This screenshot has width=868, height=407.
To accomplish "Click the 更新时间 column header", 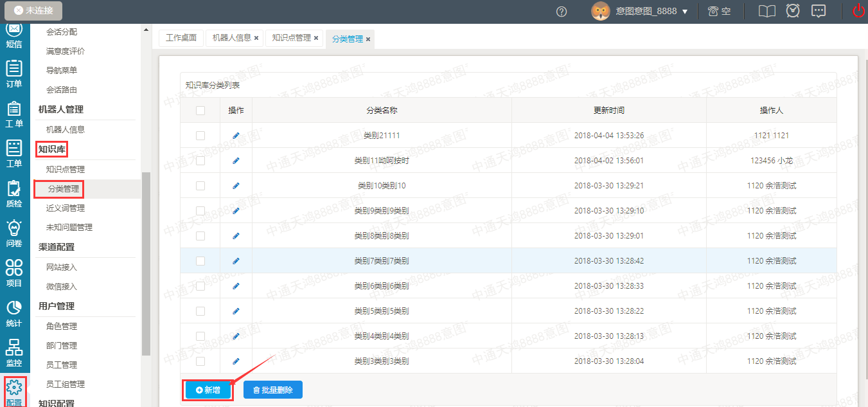I will click(x=609, y=111).
